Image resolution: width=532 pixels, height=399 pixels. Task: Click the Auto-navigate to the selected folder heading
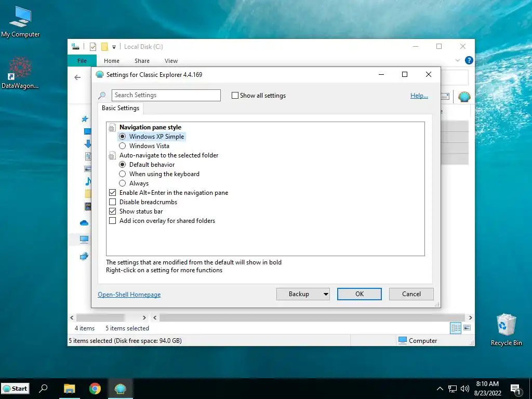pos(169,155)
